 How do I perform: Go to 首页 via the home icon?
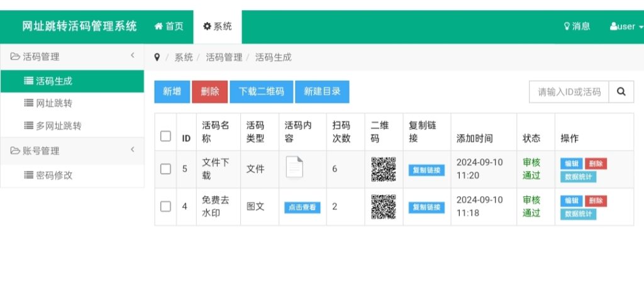coord(169,26)
